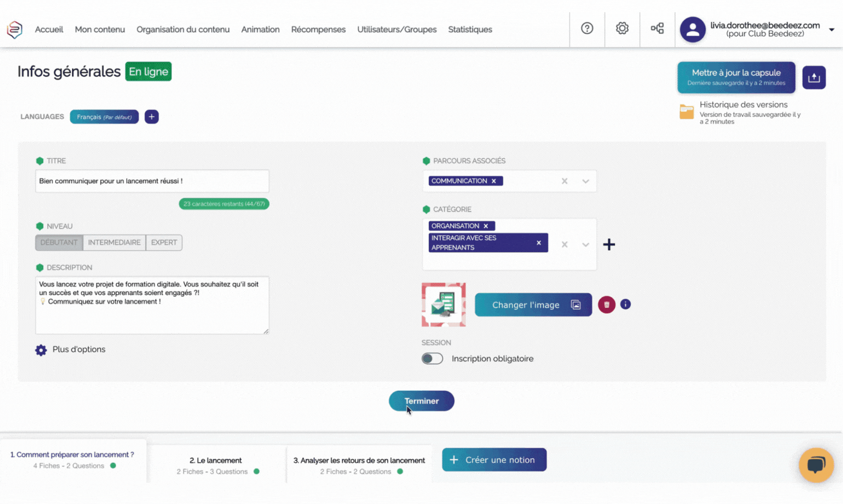Open the chat support bubble

(816, 465)
